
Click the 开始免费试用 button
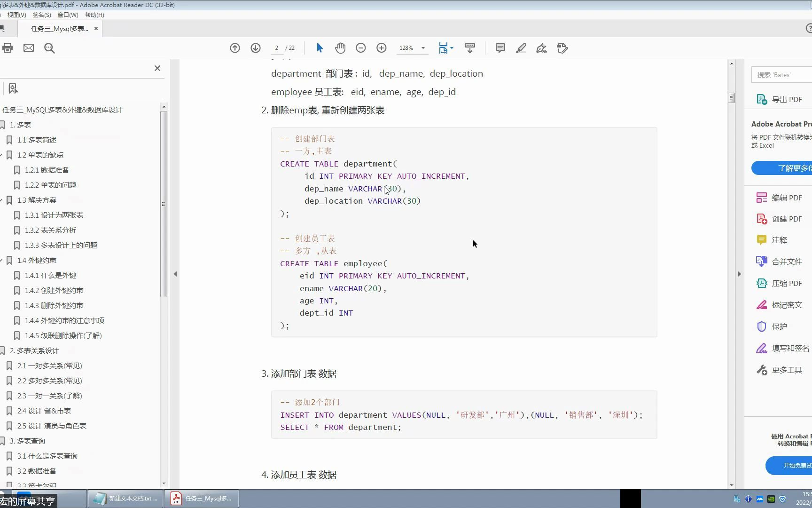coord(789,465)
